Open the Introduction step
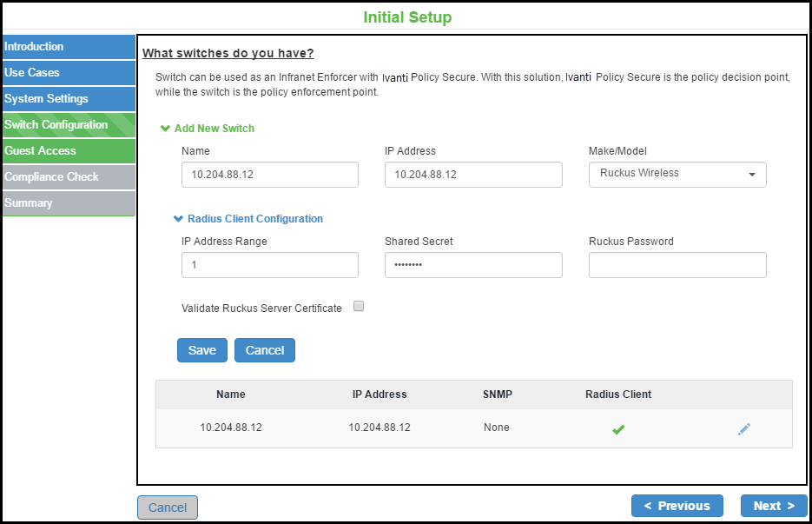Viewport: 812px width, 524px height. [x=68, y=47]
